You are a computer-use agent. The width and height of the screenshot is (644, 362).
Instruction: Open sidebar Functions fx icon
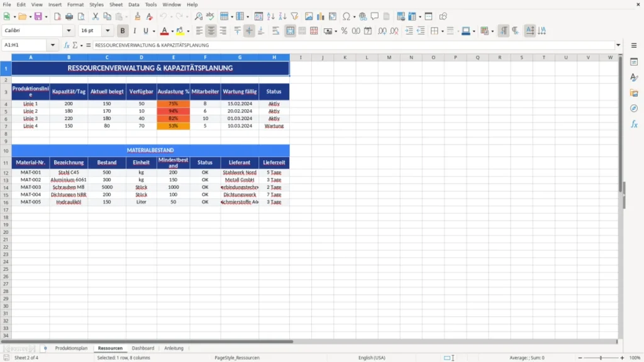click(634, 124)
